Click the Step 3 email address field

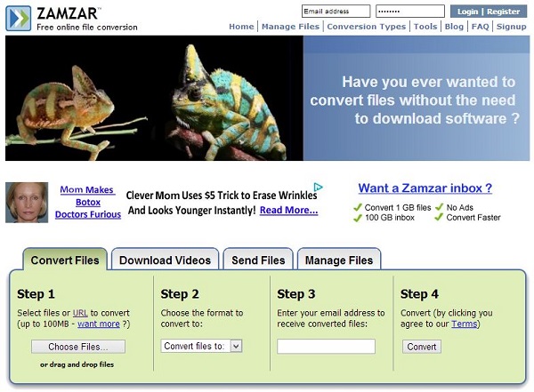coord(327,347)
